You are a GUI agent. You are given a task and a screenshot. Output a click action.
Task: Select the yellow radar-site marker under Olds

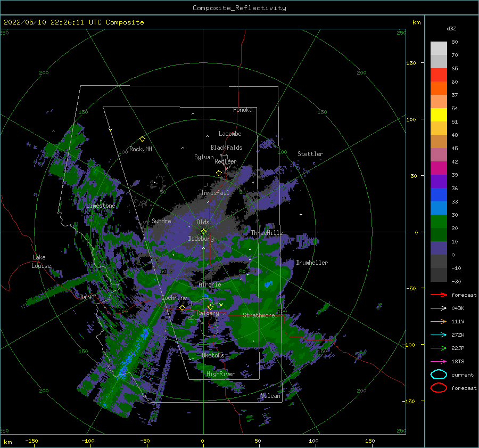click(x=203, y=232)
